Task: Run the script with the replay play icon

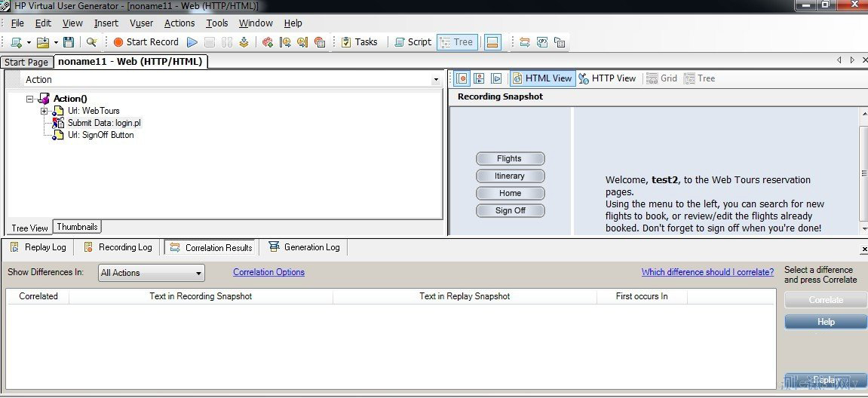Action: 192,42
